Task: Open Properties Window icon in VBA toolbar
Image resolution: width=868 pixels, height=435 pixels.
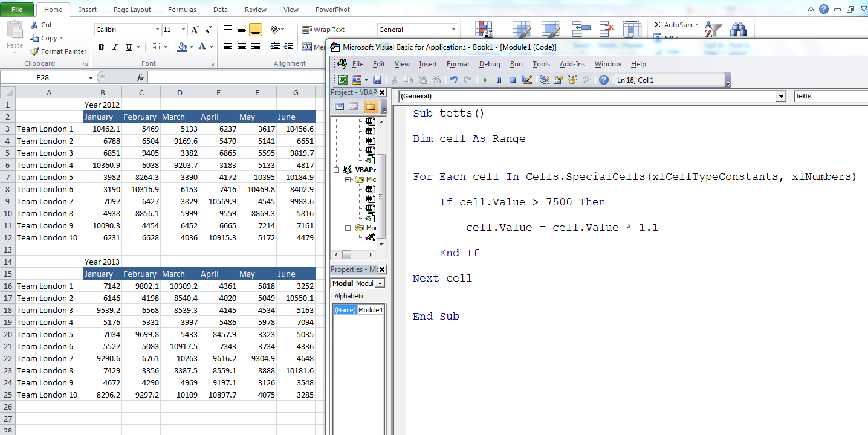Action: click(558, 80)
